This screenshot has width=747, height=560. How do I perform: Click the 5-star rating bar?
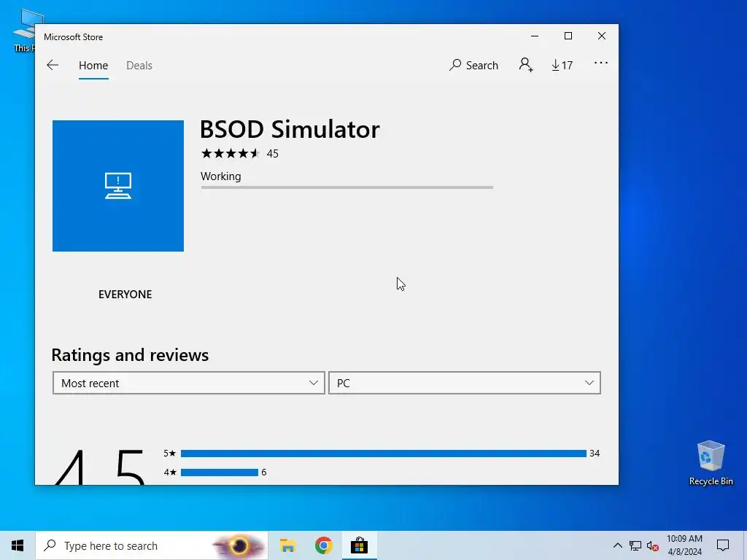(x=384, y=454)
